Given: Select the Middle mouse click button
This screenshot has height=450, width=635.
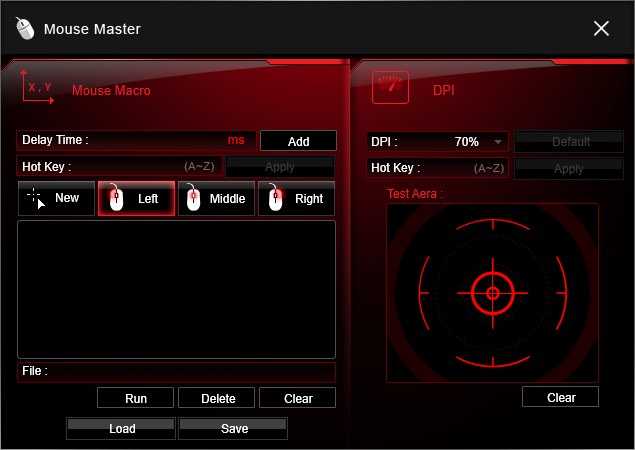Looking at the screenshot, I should click(x=216, y=198).
